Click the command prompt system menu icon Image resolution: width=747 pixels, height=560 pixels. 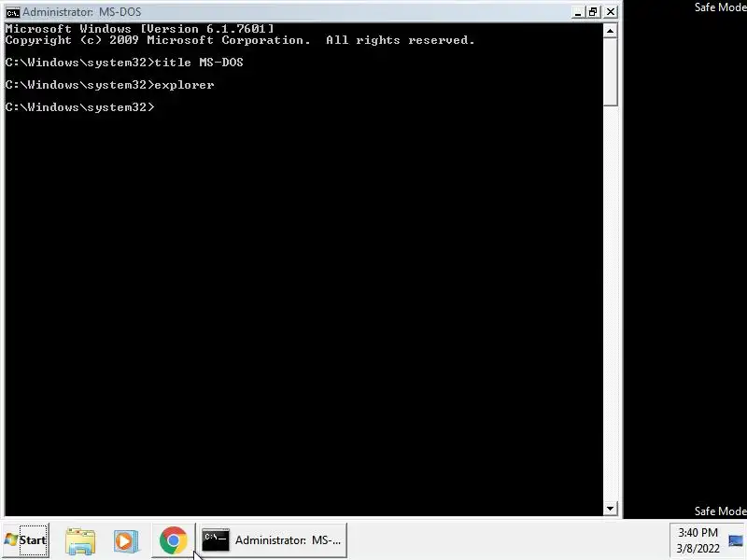[x=12, y=12]
